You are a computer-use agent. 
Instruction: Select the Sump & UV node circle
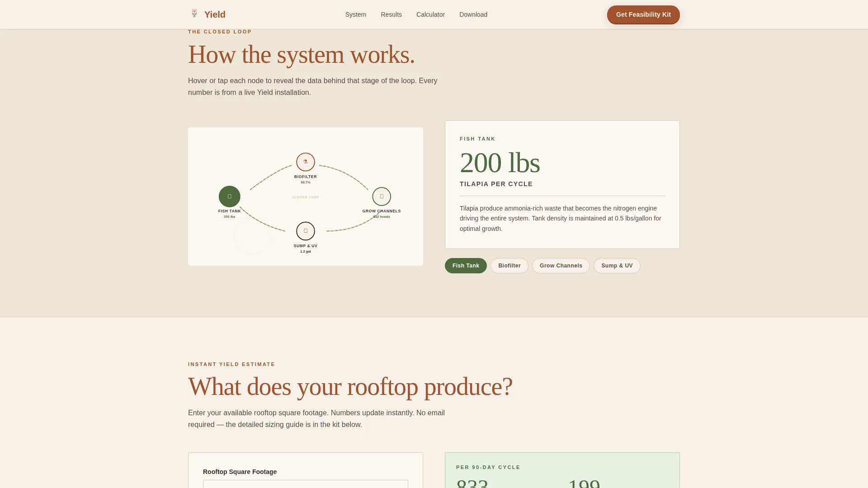pos(306,231)
